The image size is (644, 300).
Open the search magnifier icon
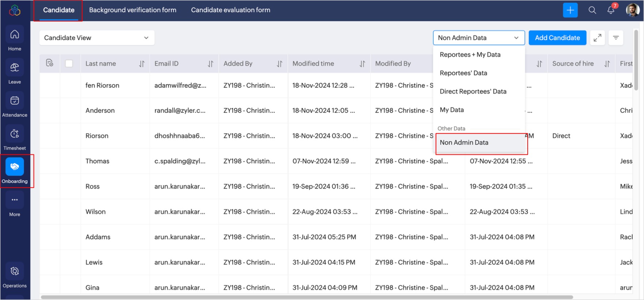coord(592,10)
